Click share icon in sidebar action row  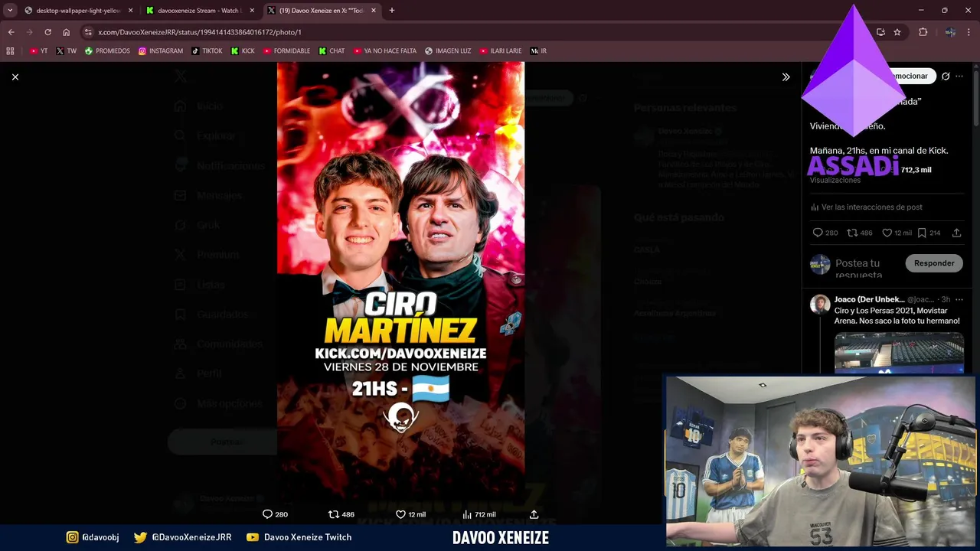956,233
